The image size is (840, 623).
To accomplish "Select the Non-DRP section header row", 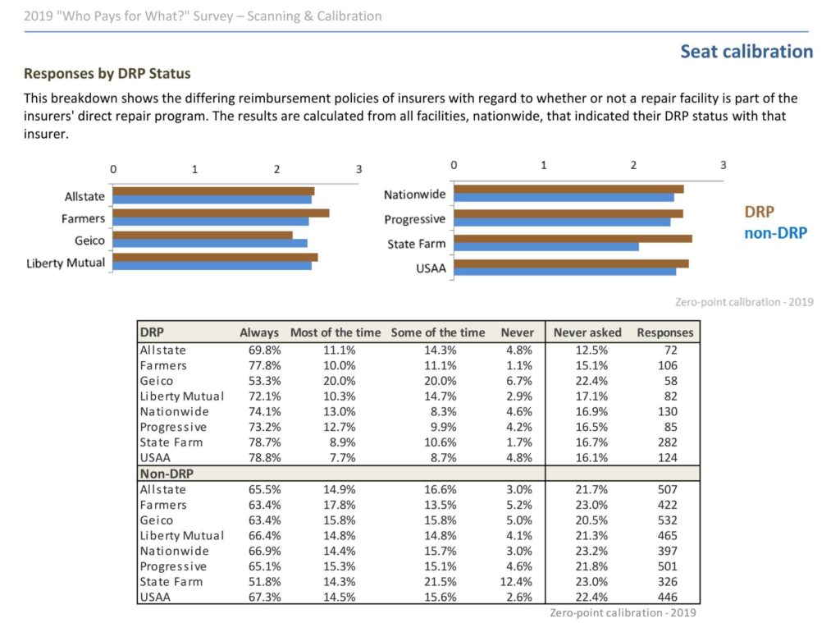I will click(x=418, y=474).
